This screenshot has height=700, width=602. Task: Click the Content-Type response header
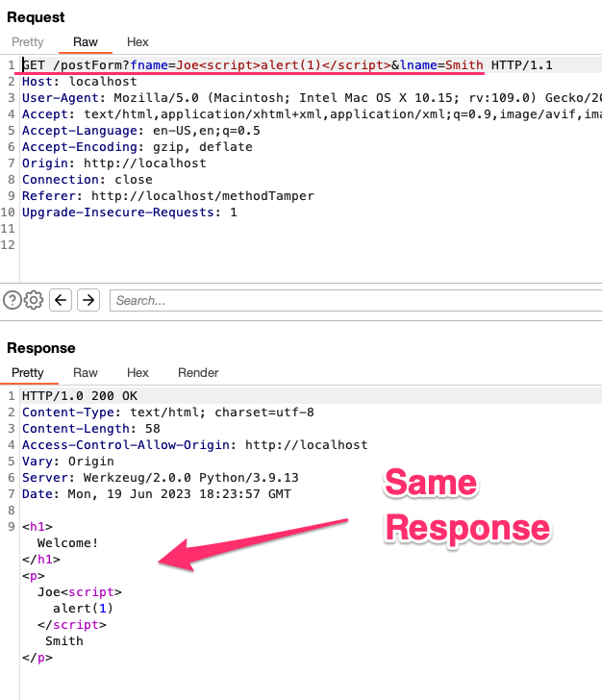click(x=168, y=412)
